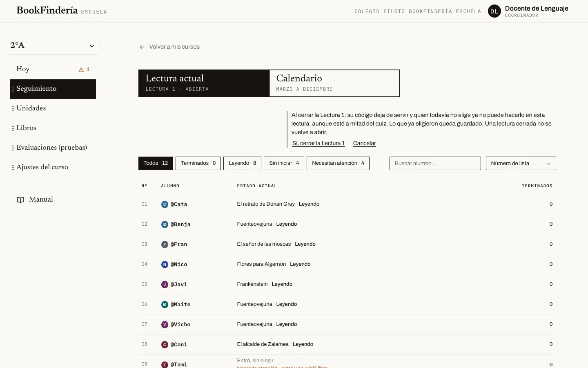Click @Benja's avatar circle
This screenshot has width=588, height=368.
pyautogui.click(x=165, y=224)
